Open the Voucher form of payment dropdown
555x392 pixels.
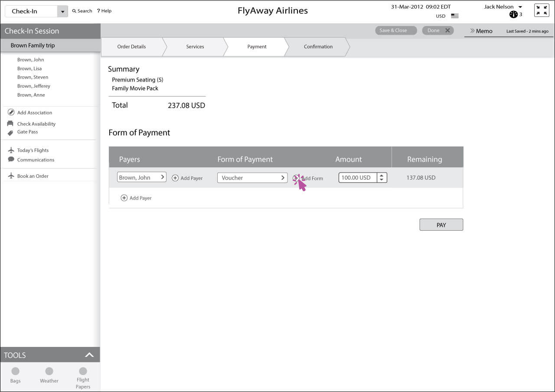point(252,178)
